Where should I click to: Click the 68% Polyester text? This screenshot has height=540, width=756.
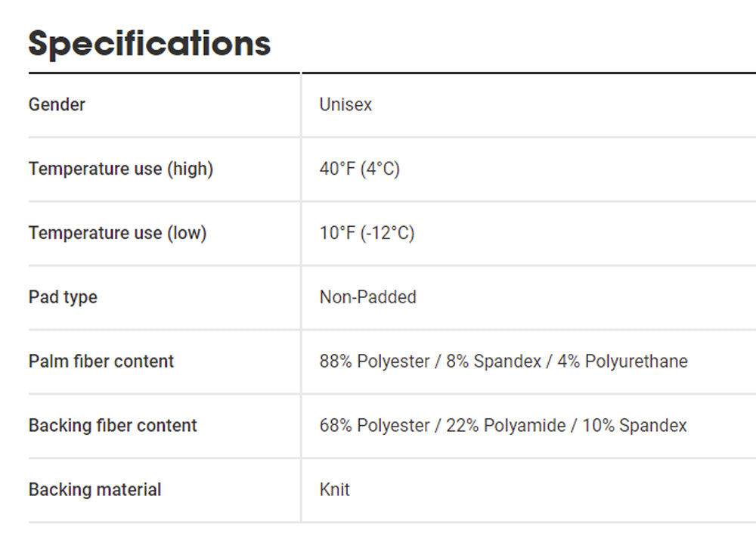[374, 426]
